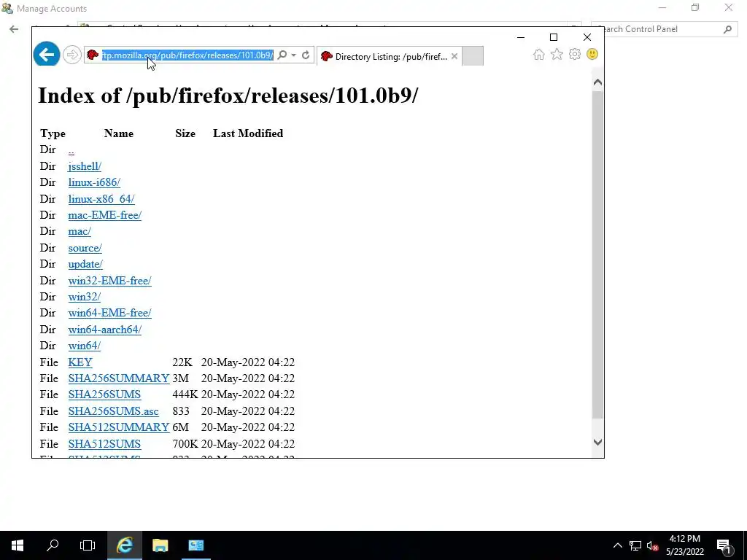Click the 'Size' column header text
The height and width of the screenshot is (560, 747).
pyautogui.click(x=185, y=133)
